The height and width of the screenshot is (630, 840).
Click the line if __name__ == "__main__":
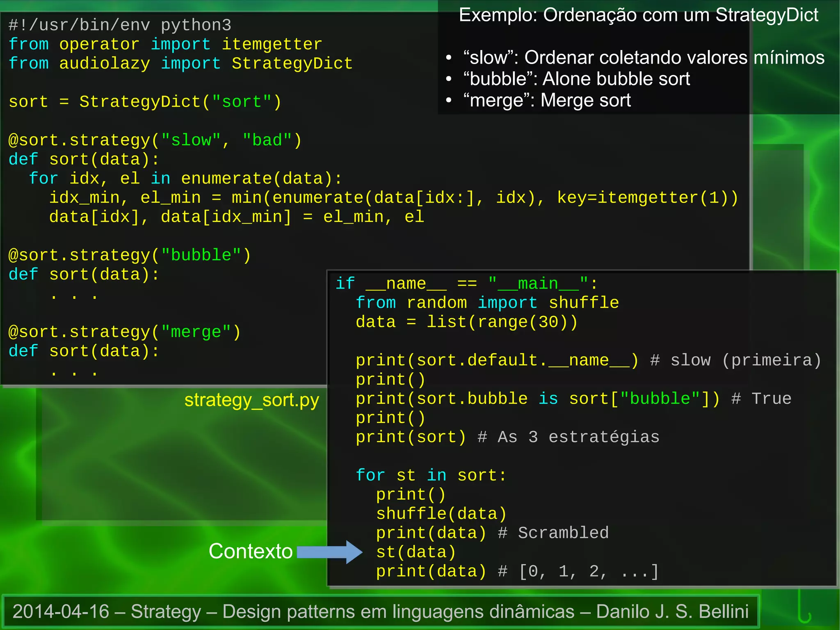coord(467,284)
